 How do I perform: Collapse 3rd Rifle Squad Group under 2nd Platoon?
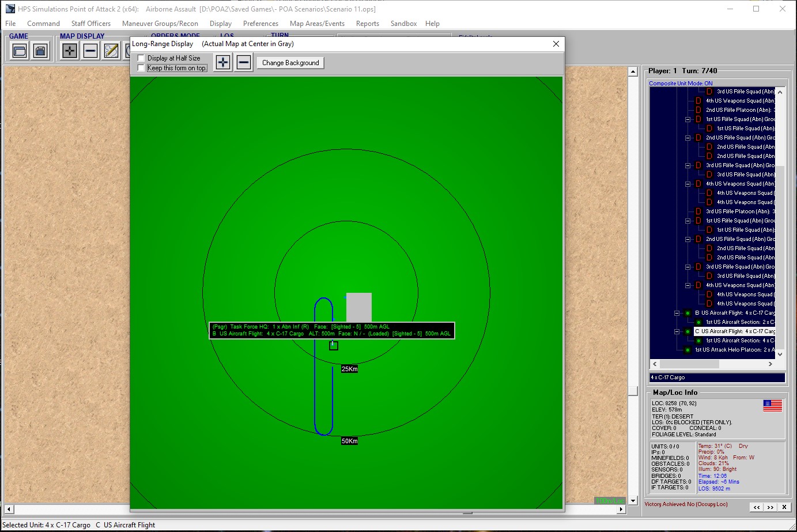(x=688, y=165)
